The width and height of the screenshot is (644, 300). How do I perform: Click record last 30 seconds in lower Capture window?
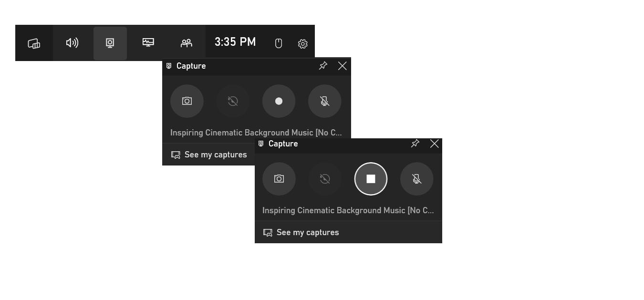(x=325, y=179)
